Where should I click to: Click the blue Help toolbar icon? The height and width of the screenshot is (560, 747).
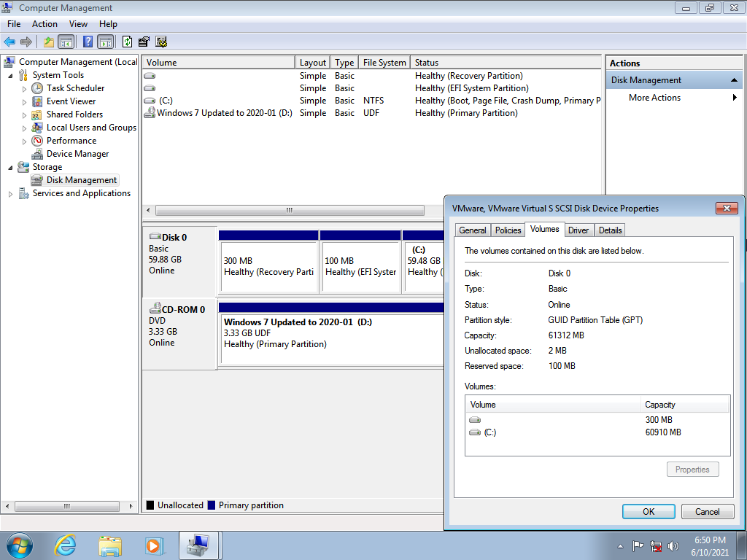click(x=88, y=42)
